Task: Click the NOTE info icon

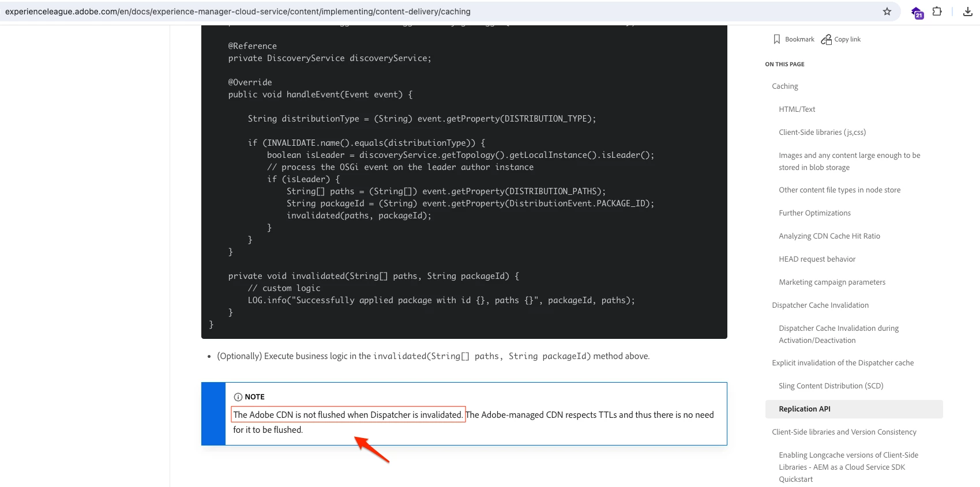Action: pyautogui.click(x=238, y=397)
